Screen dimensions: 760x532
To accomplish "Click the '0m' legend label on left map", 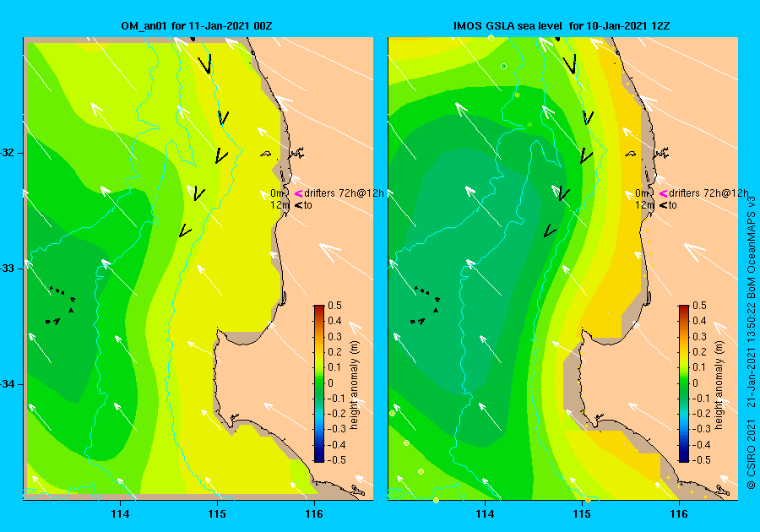I will pyautogui.click(x=277, y=193).
